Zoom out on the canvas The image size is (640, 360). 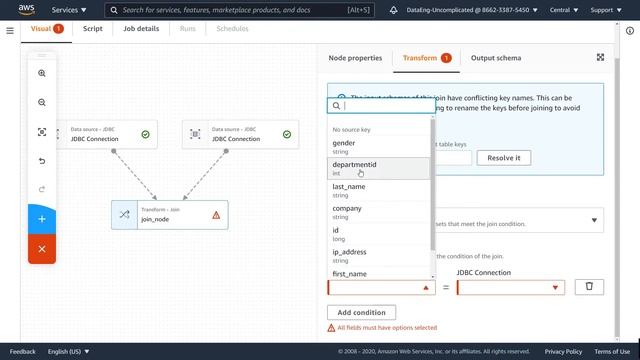click(x=42, y=102)
